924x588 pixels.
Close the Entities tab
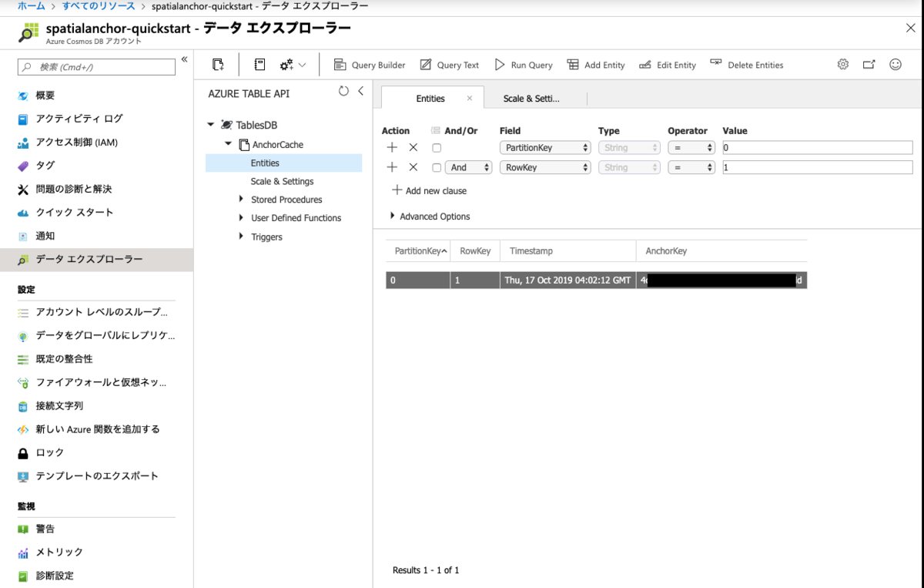point(470,99)
